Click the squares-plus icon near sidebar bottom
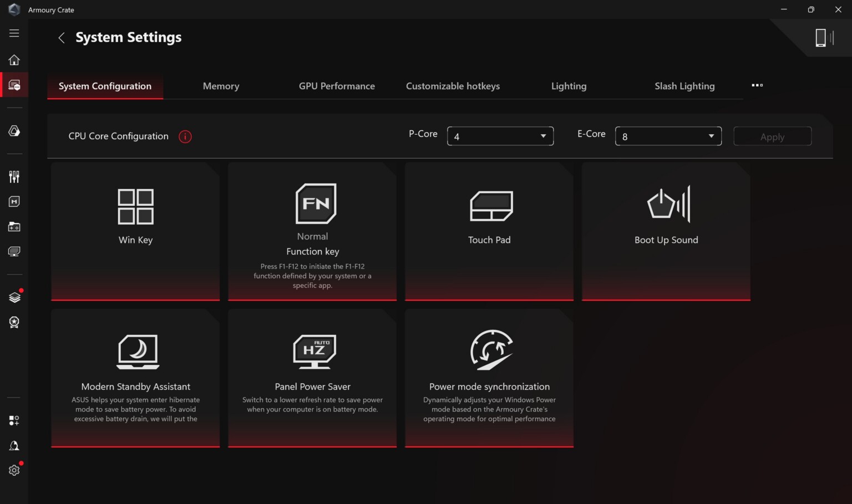 pos(14,421)
